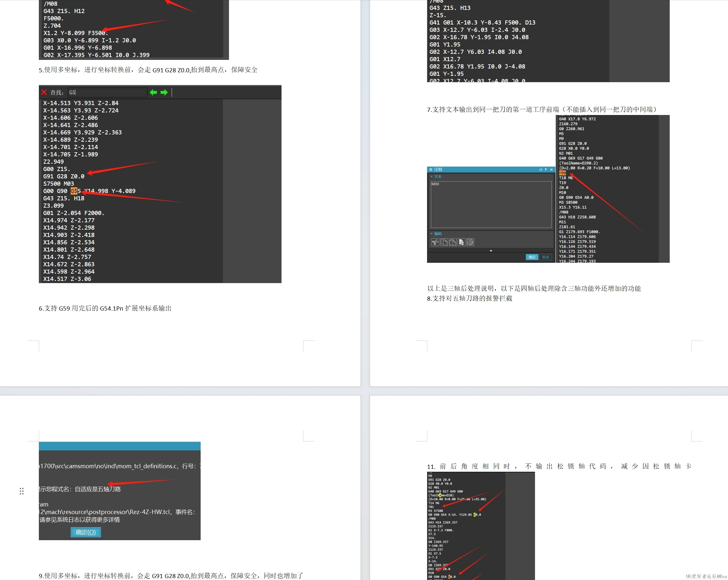Click the line 'T18 M6'
Screen dimensions: 728x580
566,178
